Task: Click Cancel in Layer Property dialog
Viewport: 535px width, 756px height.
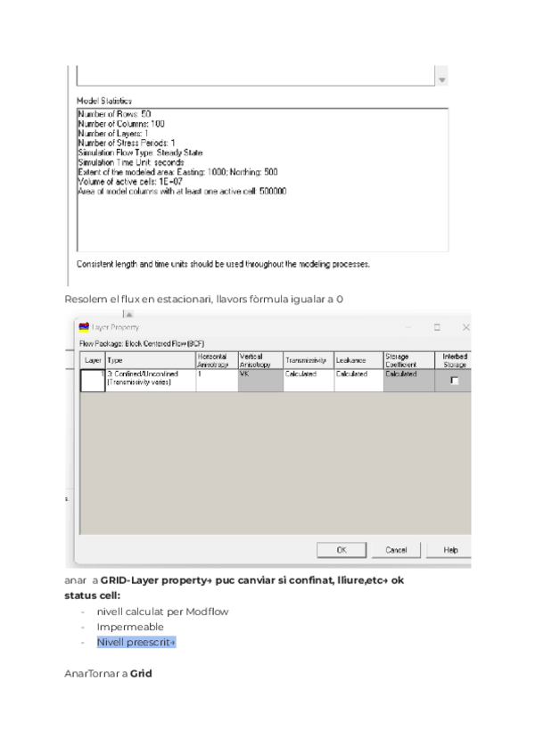Action: tap(396, 550)
